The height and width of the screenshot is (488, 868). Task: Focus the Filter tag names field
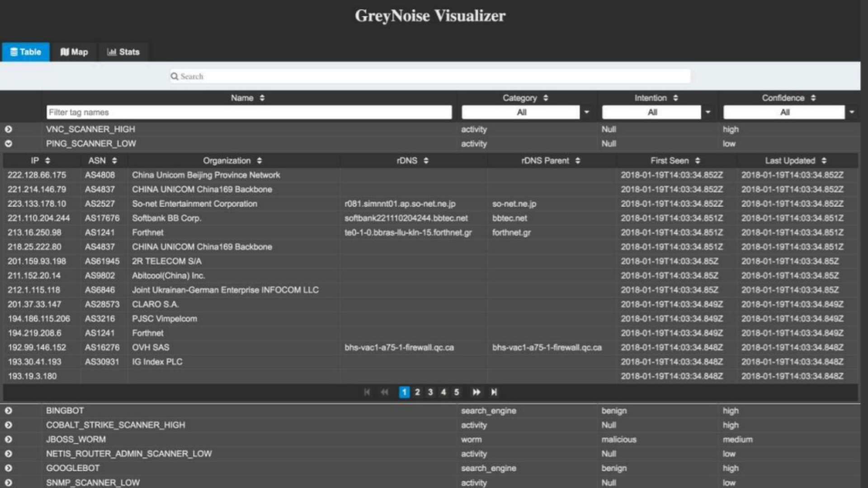tap(249, 112)
